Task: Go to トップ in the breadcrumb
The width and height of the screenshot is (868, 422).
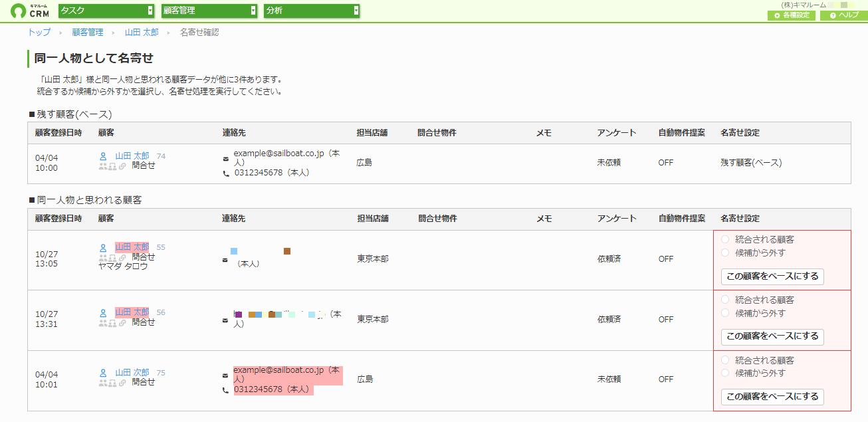Action: 39,32
